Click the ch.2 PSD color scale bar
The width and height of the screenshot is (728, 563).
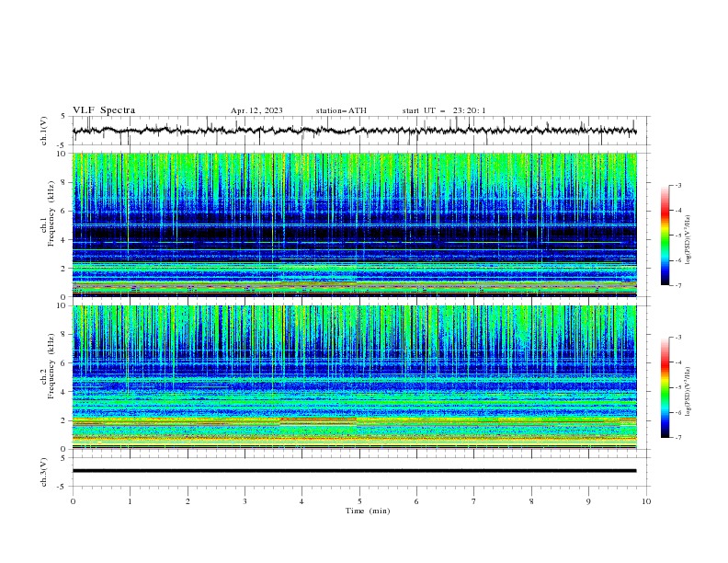665,387
